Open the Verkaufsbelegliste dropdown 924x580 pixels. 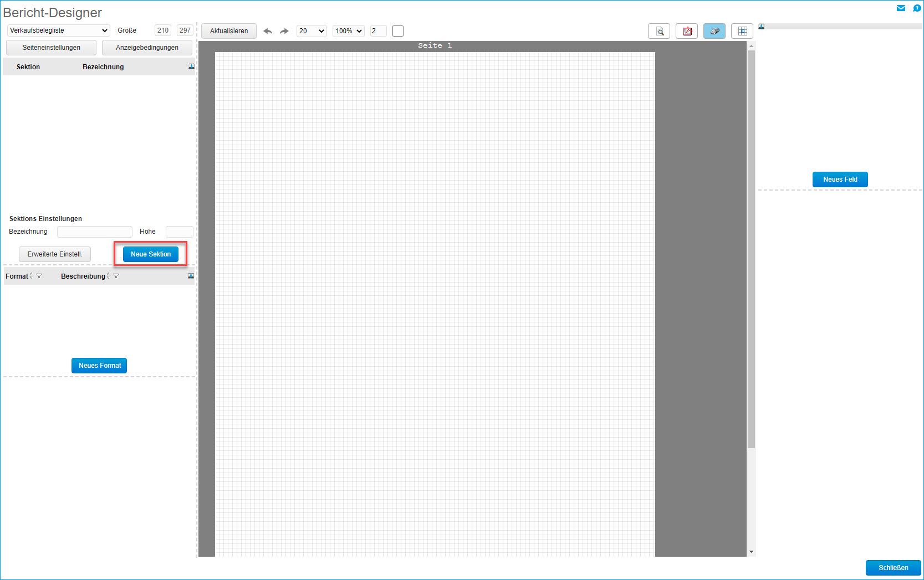tap(58, 30)
